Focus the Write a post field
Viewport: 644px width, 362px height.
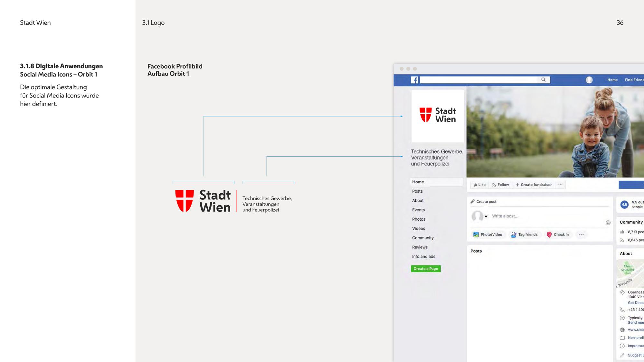click(547, 216)
